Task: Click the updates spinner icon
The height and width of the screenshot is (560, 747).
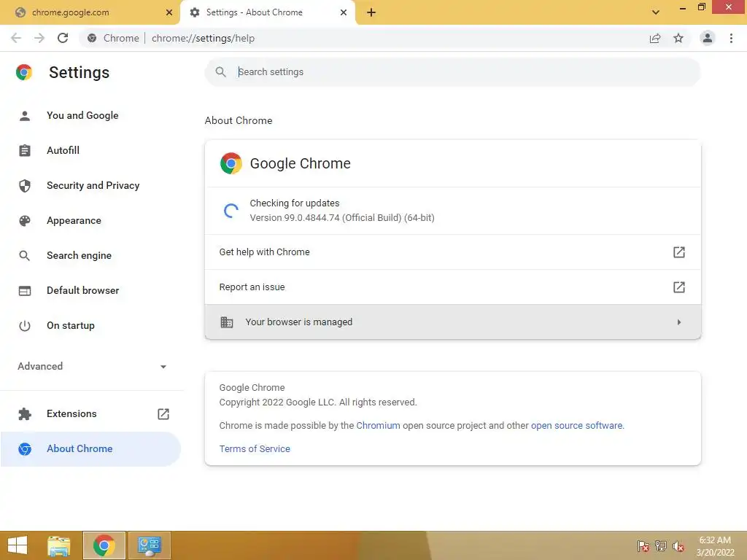Action: point(231,211)
